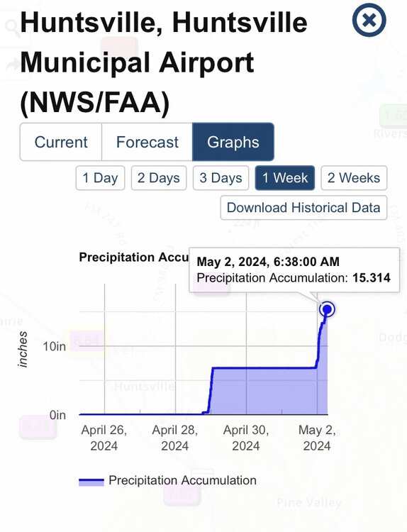Click the April 30, 2024 axis label
The width and height of the screenshot is (407, 532).
(246, 438)
